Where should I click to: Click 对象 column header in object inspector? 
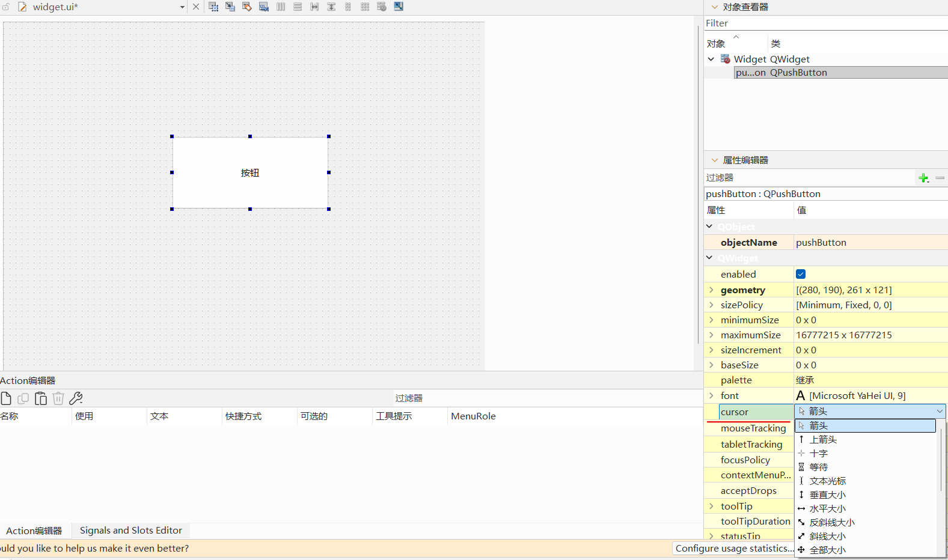coord(736,43)
